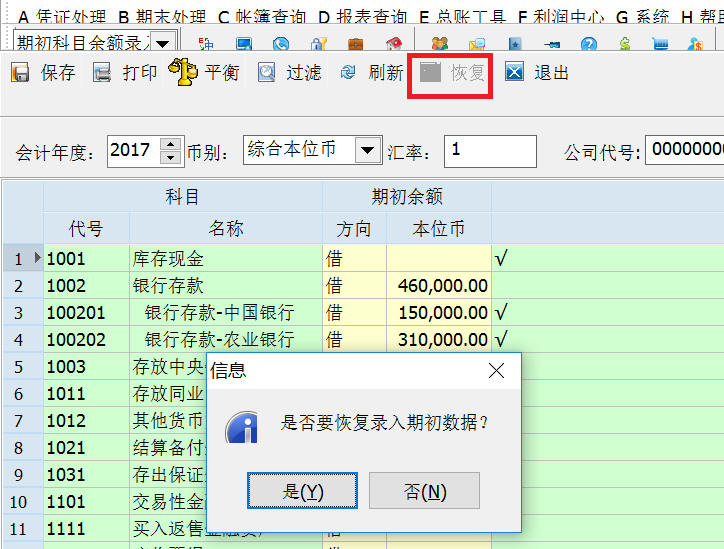Select row 1 current-row arrow marker

(38, 258)
